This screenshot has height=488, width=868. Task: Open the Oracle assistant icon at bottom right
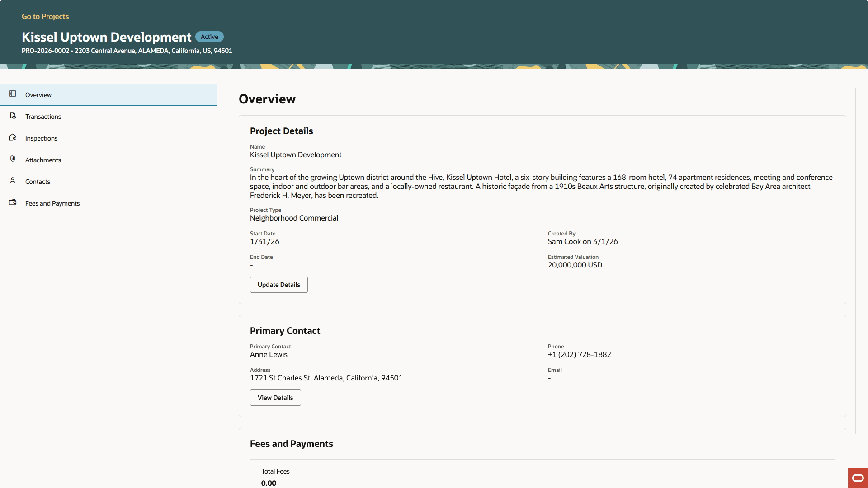click(x=857, y=478)
